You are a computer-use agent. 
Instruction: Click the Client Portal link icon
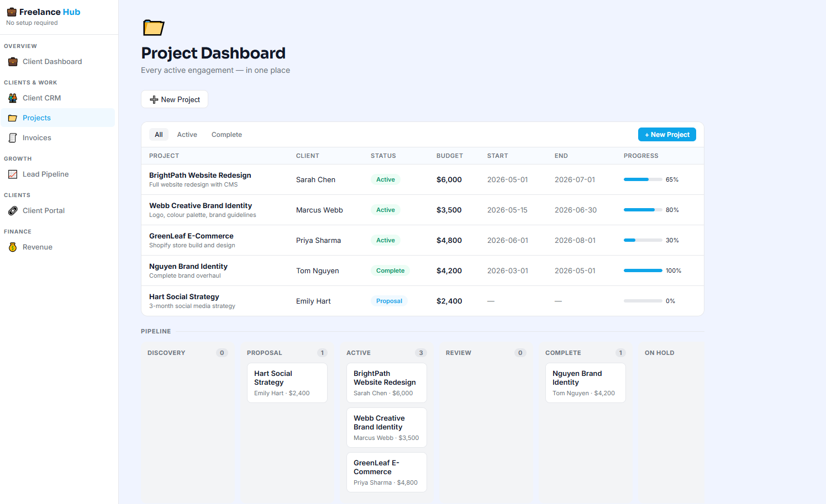pyautogui.click(x=13, y=211)
